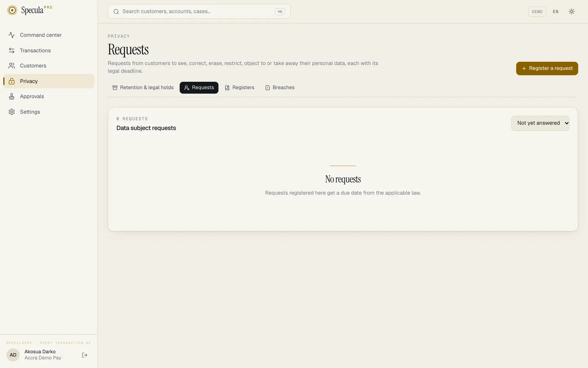Go to Transactions in the sidebar
Image resolution: width=588 pixels, height=368 pixels.
pos(49,50)
